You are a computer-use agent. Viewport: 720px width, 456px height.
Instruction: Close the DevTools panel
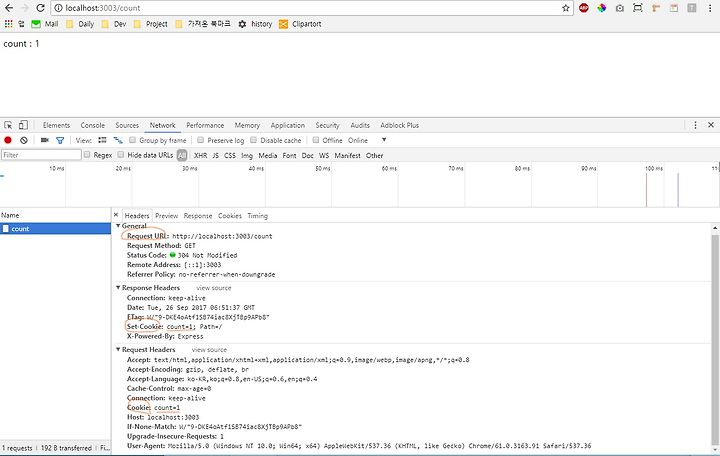click(x=711, y=125)
